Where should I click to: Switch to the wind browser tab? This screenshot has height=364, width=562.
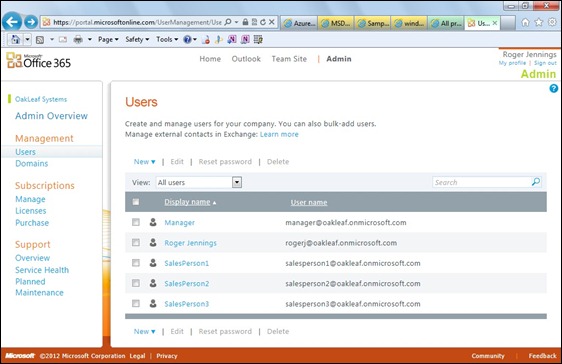click(410, 23)
